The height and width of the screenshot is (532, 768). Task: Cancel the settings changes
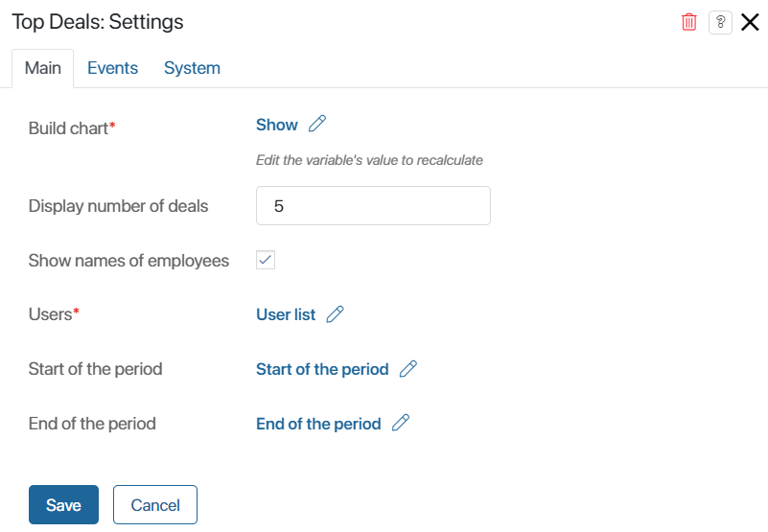(x=155, y=504)
